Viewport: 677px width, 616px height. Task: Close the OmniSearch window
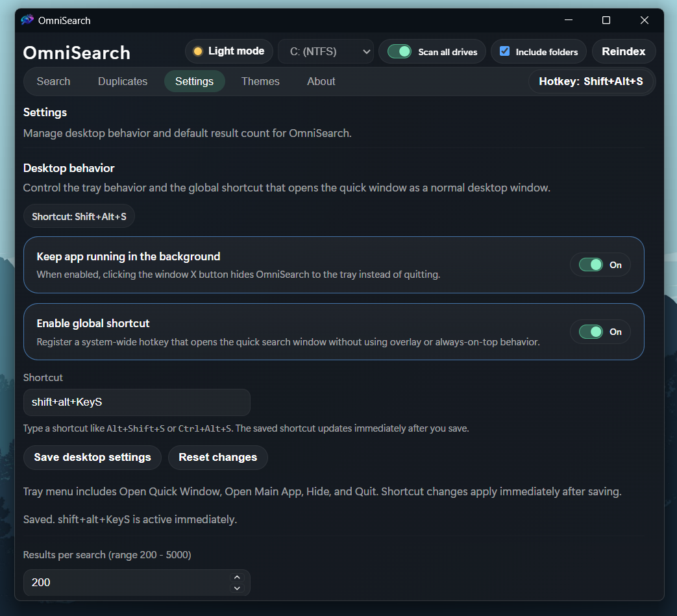click(644, 20)
